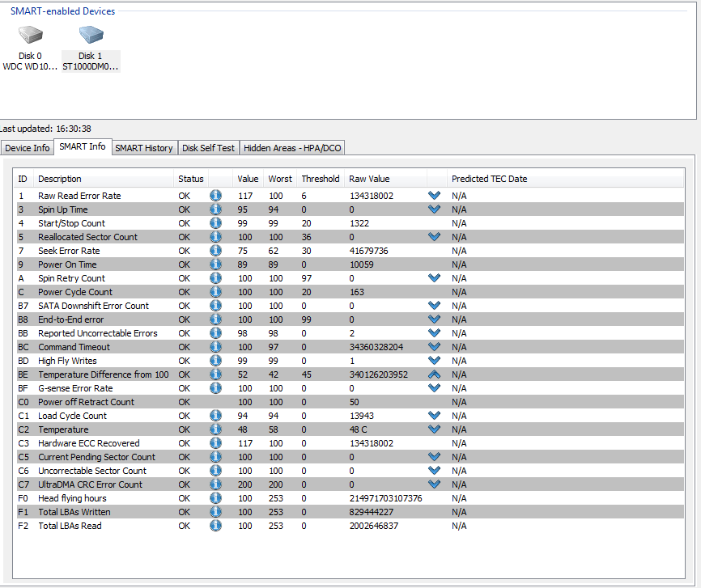701x588 pixels.
Task: Click down chevron for Spin Retry Count
Action: pos(434,278)
